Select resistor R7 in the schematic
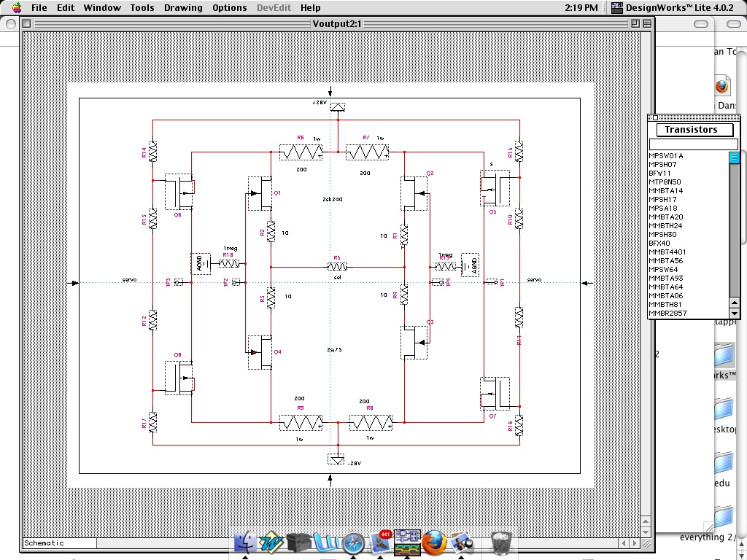 click(x=368, y=152)
